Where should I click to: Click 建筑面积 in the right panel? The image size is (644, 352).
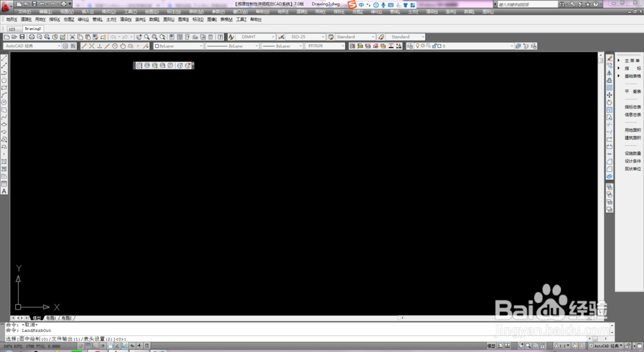coord(632,138)
